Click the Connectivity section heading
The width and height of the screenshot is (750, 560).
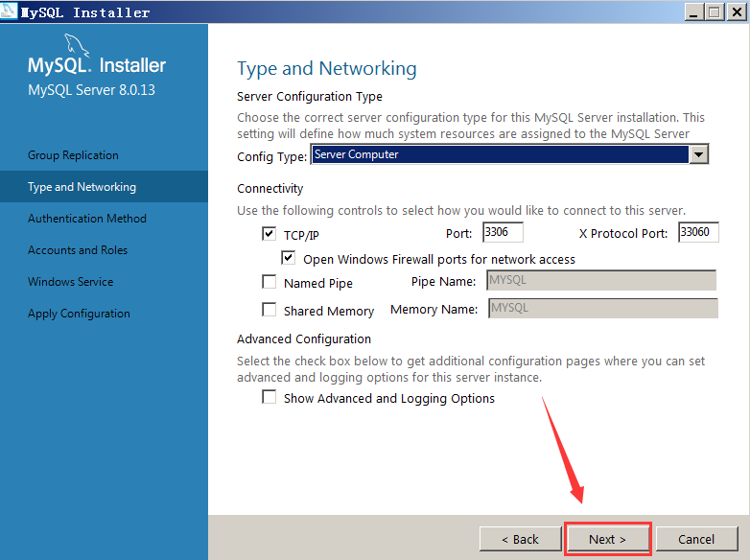270,188
